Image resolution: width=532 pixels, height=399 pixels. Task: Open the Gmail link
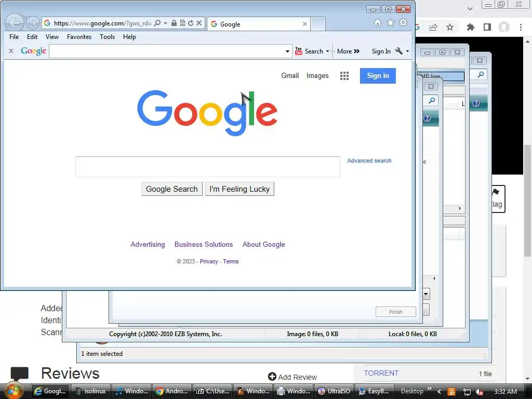click(290, 76)
